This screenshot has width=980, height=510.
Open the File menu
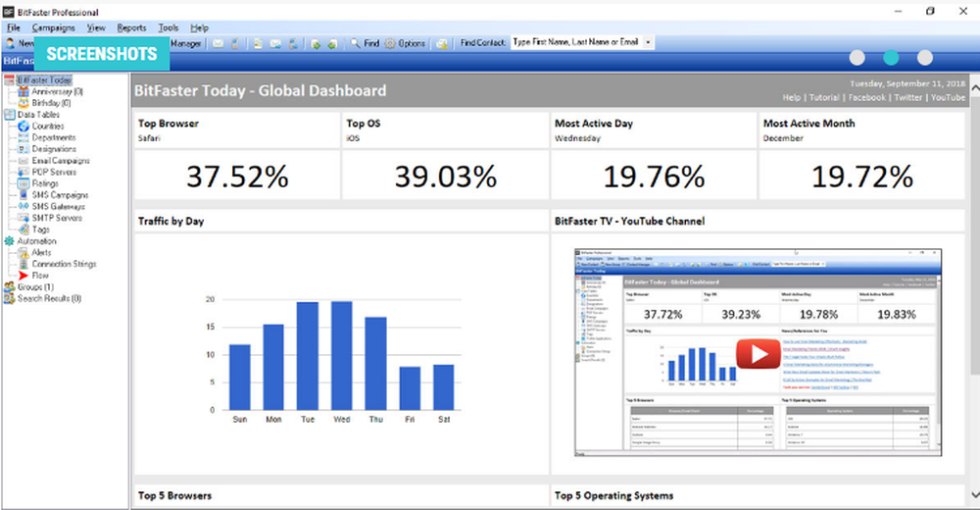13,27
